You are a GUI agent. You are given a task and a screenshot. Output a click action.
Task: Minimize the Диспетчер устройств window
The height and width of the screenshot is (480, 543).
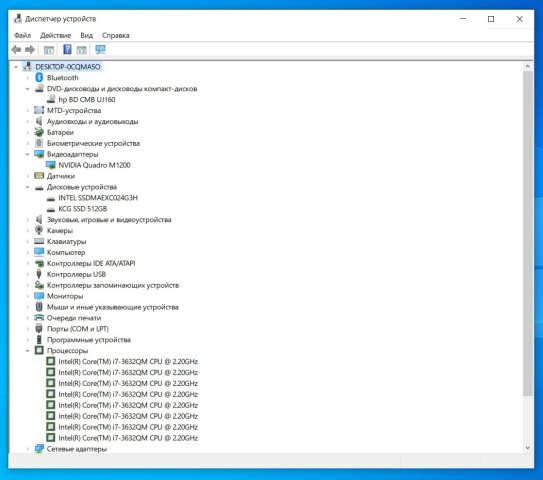(463, 19)
